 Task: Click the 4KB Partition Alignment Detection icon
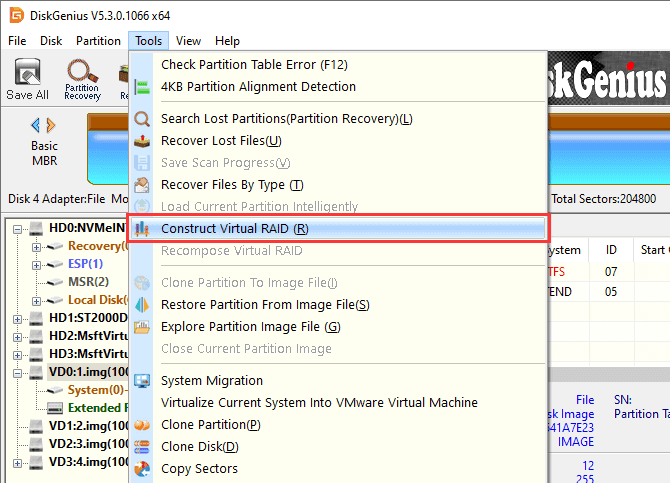(x=142, y=87)
